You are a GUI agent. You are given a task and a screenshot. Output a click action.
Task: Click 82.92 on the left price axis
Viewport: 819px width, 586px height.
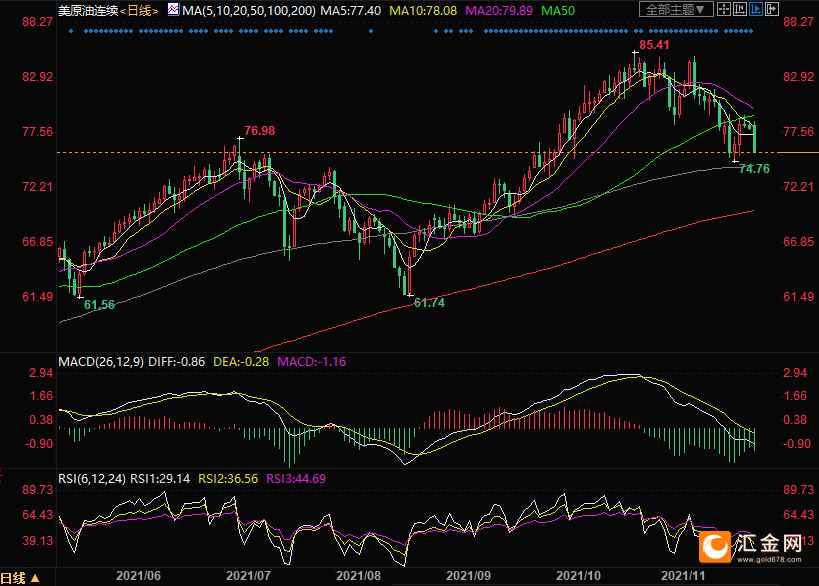click(x=38, y=77)
